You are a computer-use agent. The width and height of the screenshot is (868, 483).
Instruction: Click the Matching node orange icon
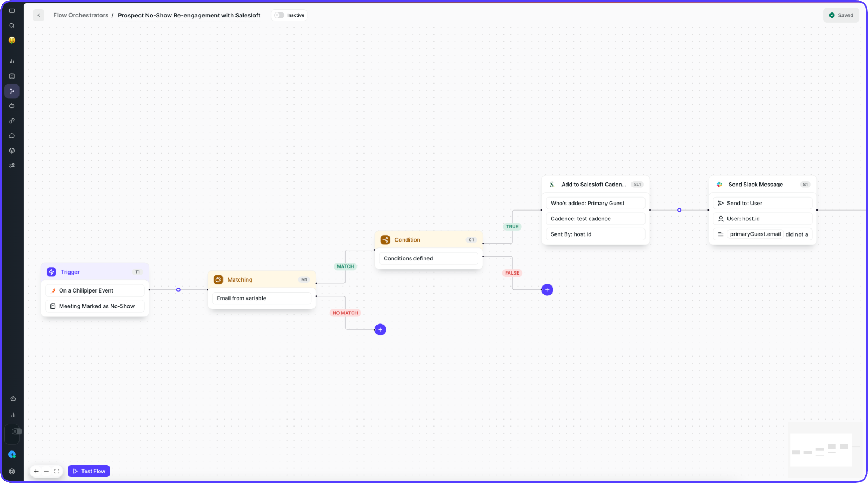(x=219, y=280)
